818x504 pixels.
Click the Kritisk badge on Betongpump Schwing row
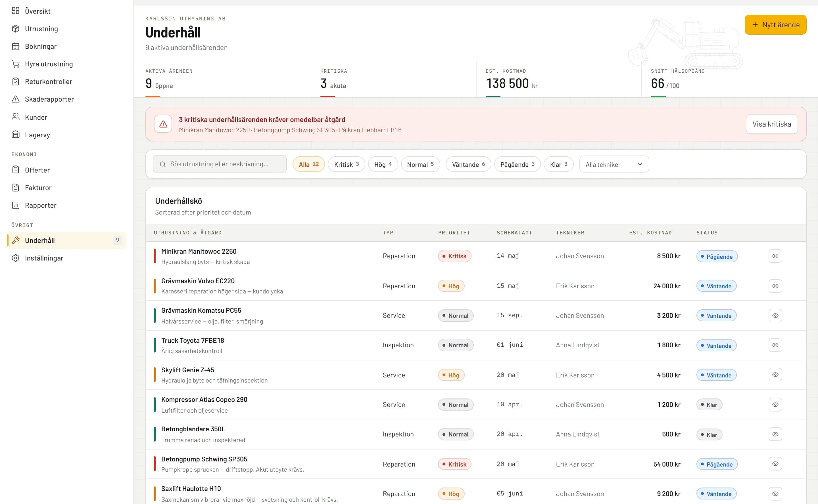pos(454,464)
